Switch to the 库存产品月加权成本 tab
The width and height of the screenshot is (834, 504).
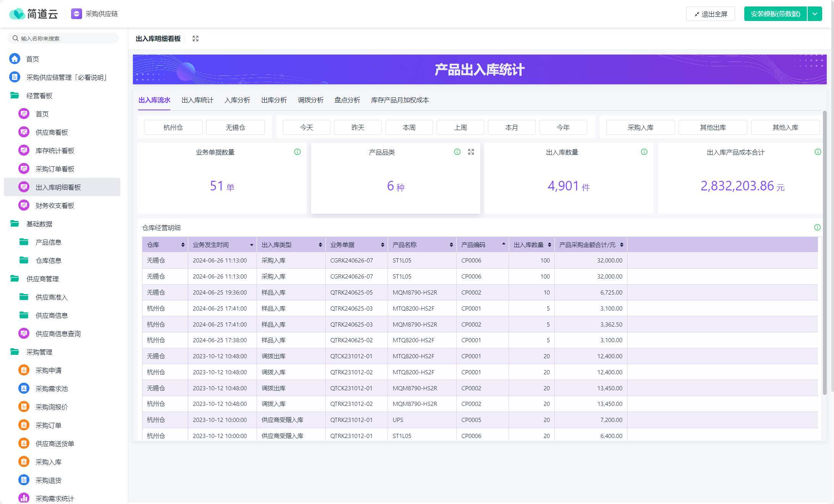click(x=400, y=100)
